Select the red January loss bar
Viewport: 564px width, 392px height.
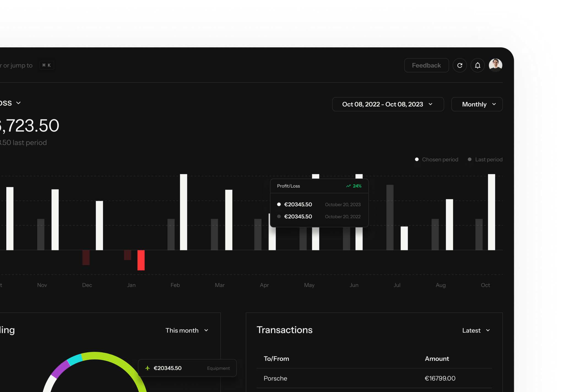coord(141,260)
